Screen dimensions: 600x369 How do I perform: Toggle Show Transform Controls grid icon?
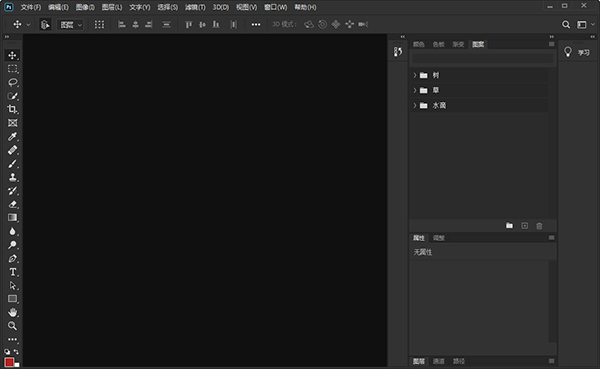(x=99, y=24)
